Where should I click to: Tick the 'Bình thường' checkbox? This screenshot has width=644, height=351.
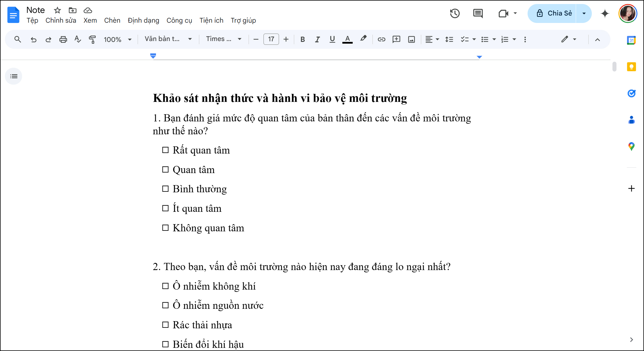pos(165,189)
